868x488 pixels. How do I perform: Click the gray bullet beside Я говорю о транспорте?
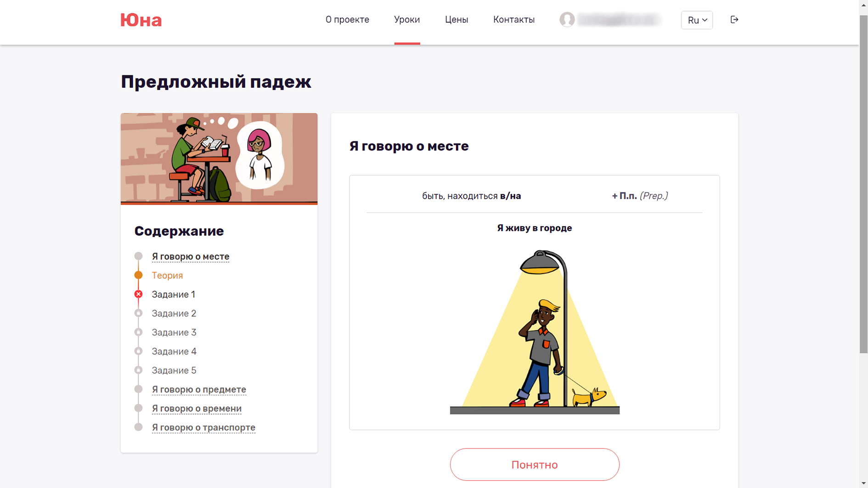tap(138, 427)
